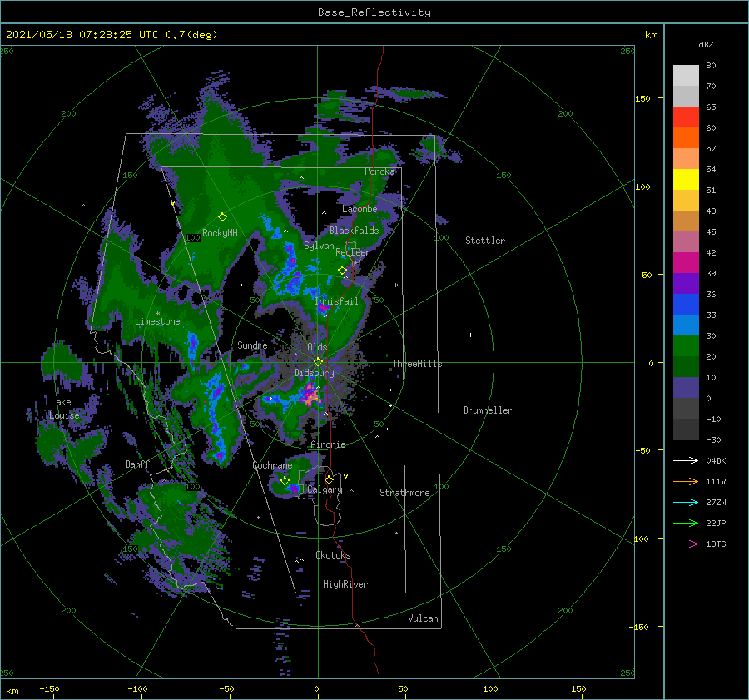Click the Cochrane town label

pos(272,465)
